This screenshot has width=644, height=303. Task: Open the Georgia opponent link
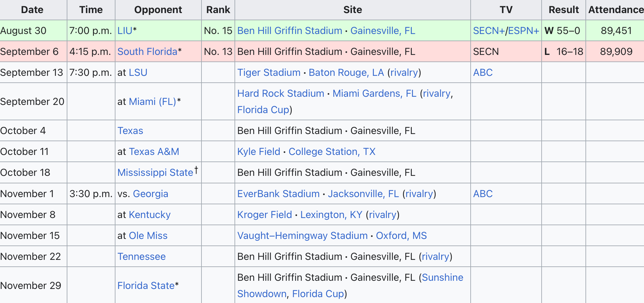(x=150, y=194)
